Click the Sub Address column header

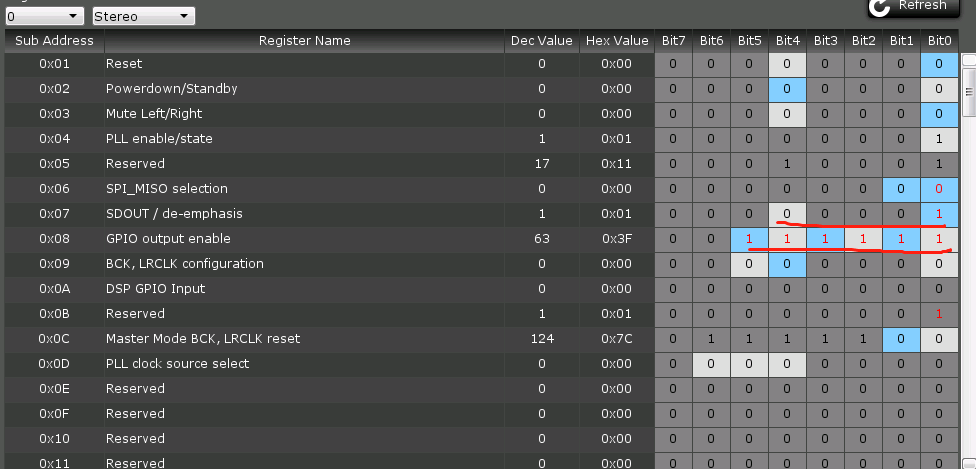54,41
